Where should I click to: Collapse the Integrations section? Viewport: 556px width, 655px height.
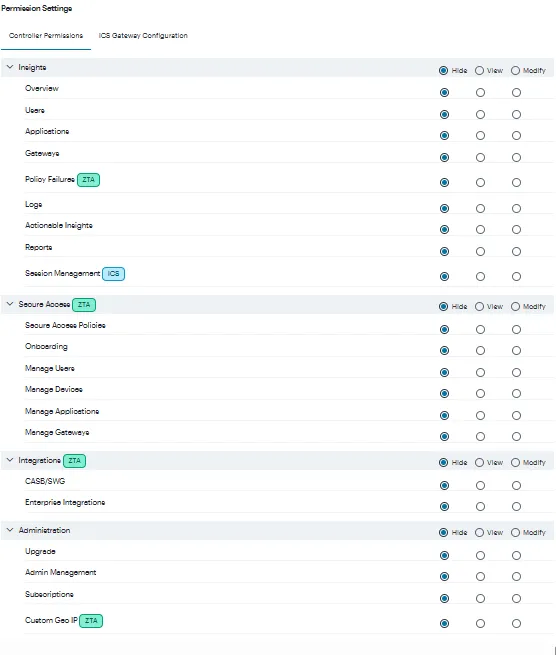click(x=10, y=460)
